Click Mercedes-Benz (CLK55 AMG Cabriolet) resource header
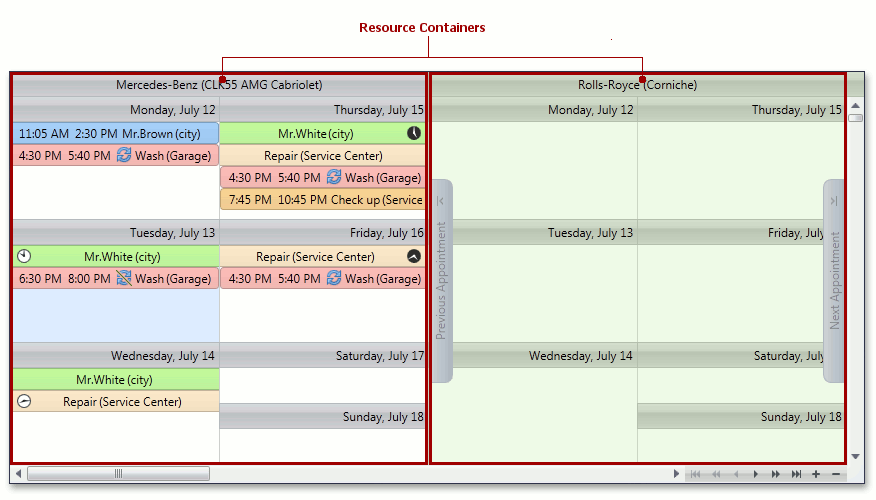 pos(219,85)
